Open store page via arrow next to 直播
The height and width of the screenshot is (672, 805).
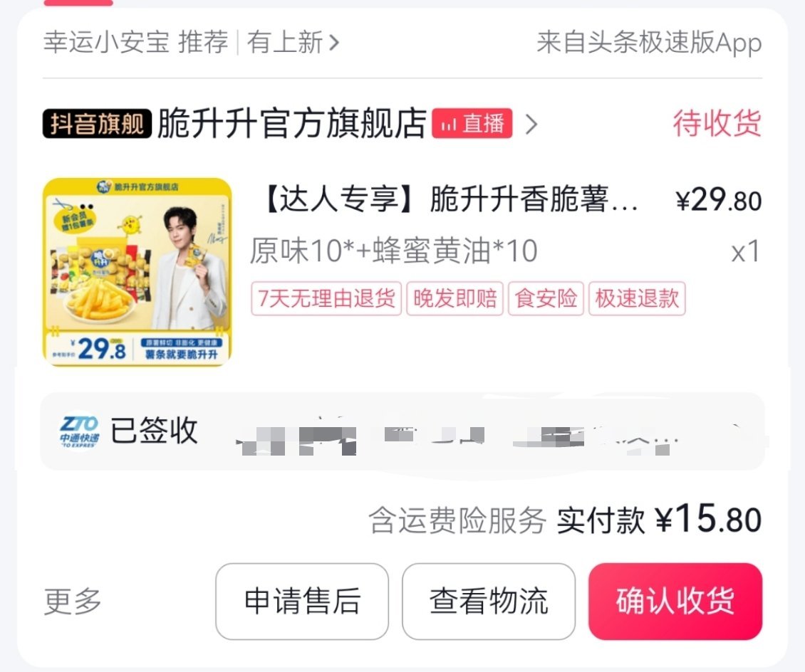click(532, 124)
